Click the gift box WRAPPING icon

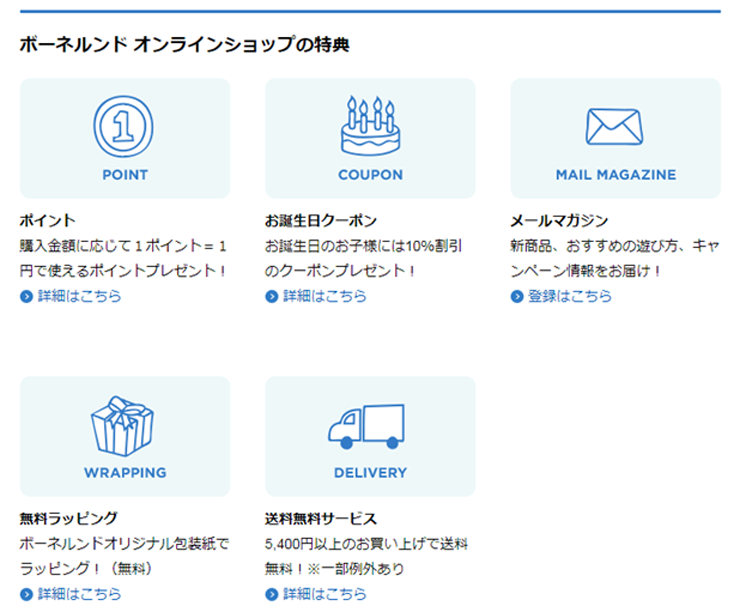click(124, 425)
